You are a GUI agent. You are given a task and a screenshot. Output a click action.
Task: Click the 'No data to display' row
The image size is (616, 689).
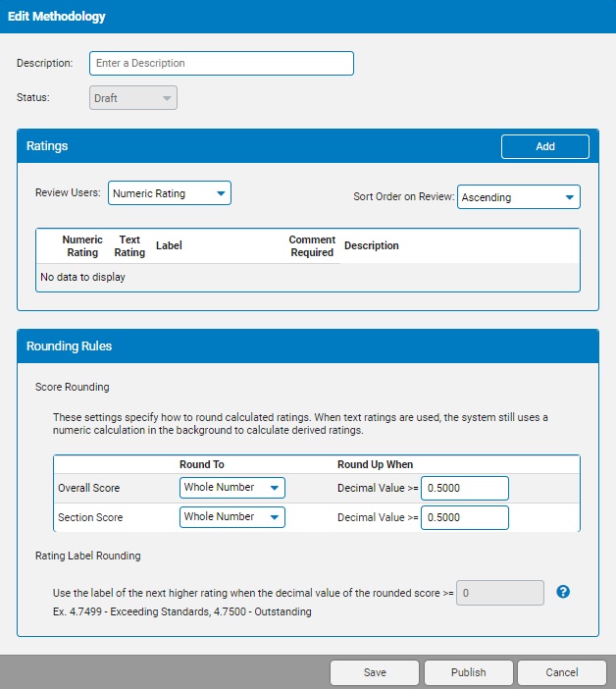308,277
